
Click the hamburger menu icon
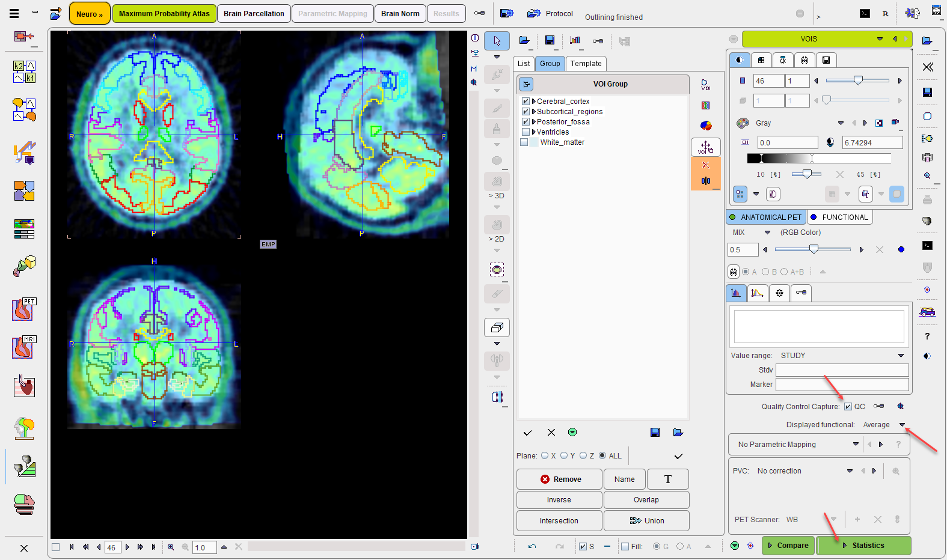tap(14, 13)
